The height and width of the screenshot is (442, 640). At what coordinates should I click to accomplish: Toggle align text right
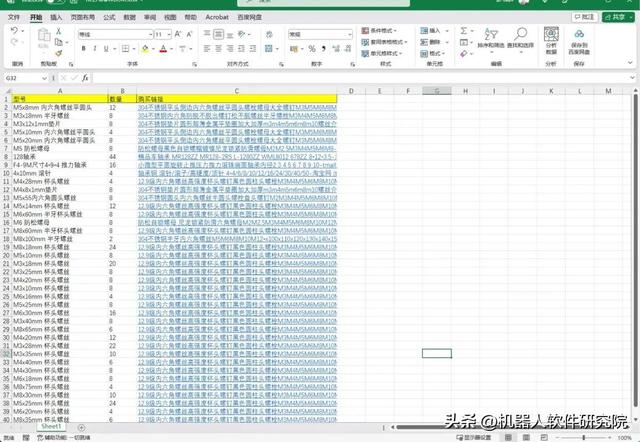coord(230,49)
